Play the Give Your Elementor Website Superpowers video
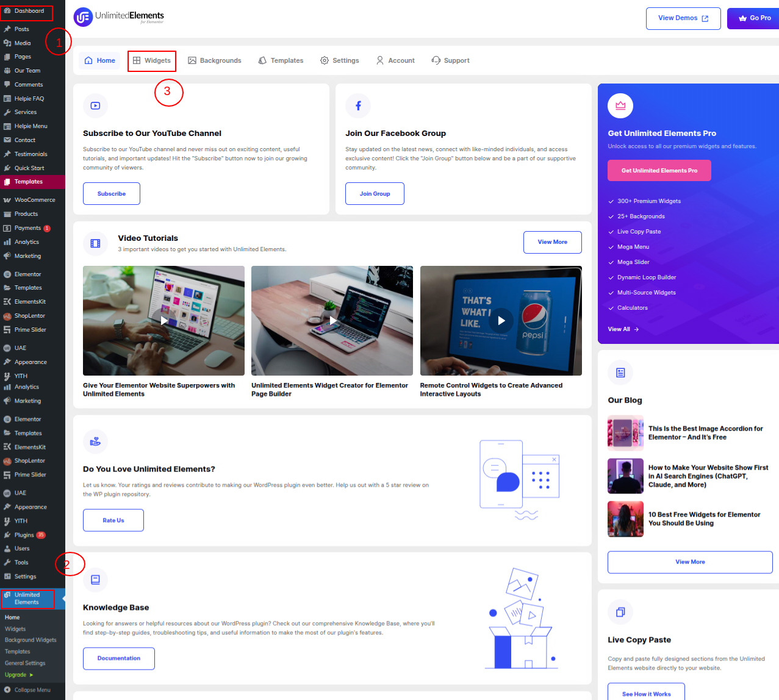Viewport: 779px width, 700px height. pyautogui.click(x=163, y=321)
